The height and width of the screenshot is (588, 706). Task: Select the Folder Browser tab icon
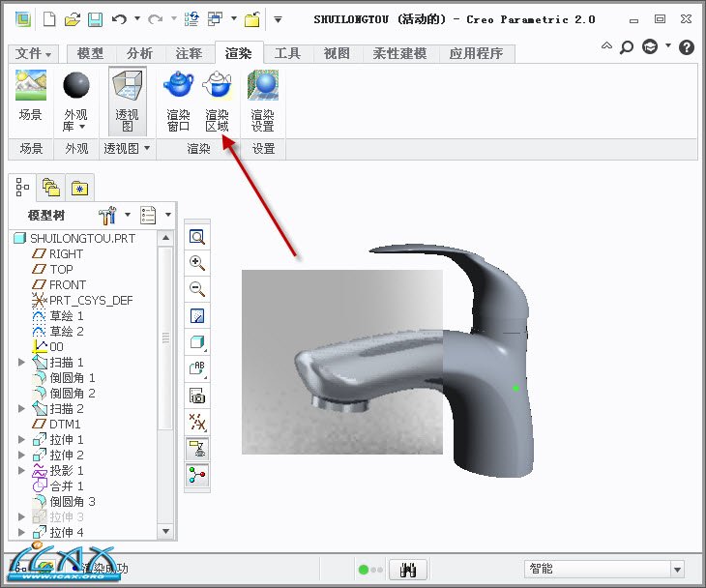51,188
